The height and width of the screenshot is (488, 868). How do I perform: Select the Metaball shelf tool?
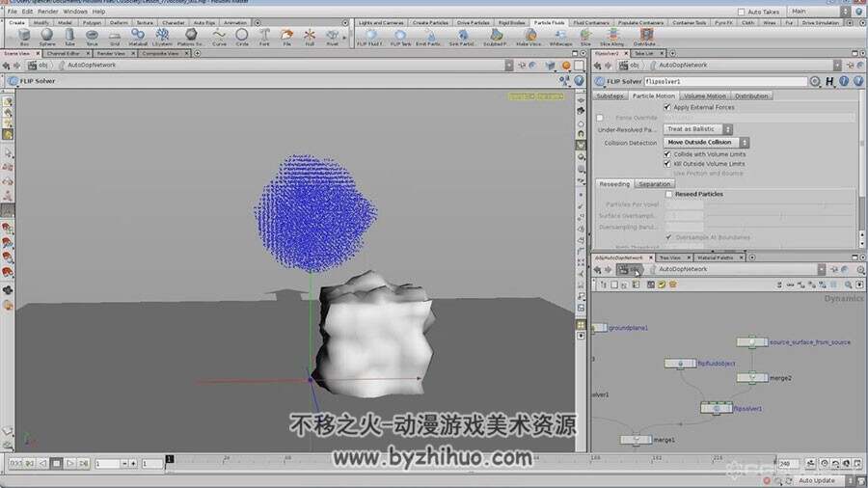[138, 37]
